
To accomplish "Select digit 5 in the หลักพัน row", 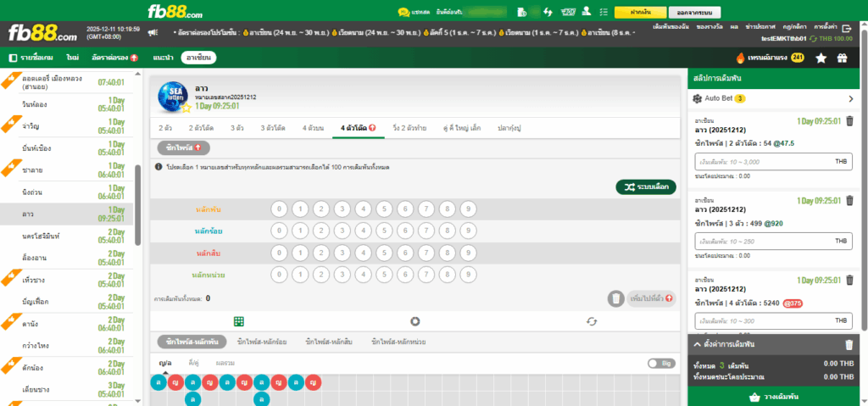I will (x=385, y=209).
